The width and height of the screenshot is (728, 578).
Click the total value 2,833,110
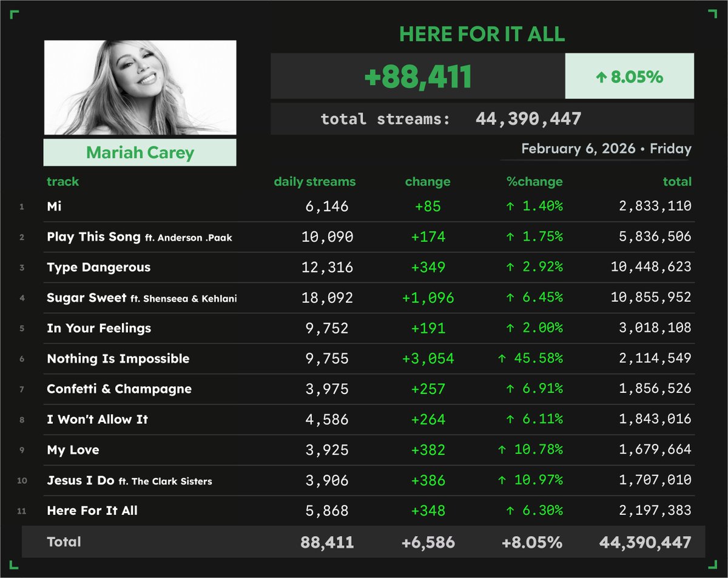click(x=655, y=206)
